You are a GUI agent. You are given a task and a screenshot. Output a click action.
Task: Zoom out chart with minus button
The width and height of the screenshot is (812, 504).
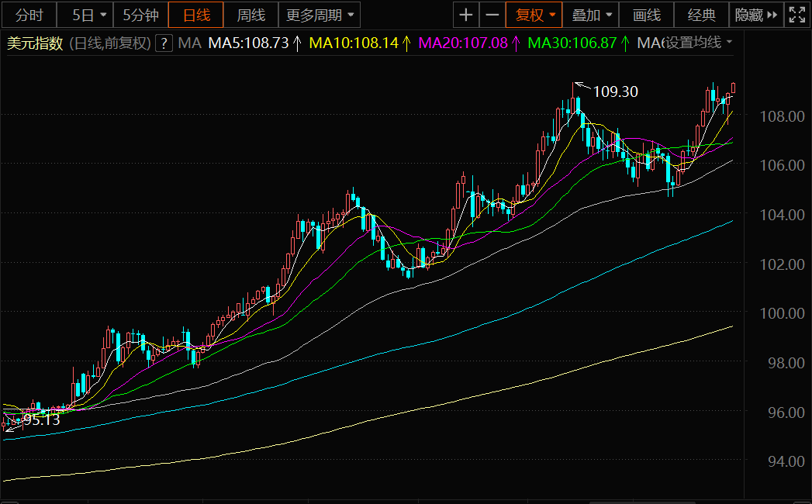tap(492, 15)
